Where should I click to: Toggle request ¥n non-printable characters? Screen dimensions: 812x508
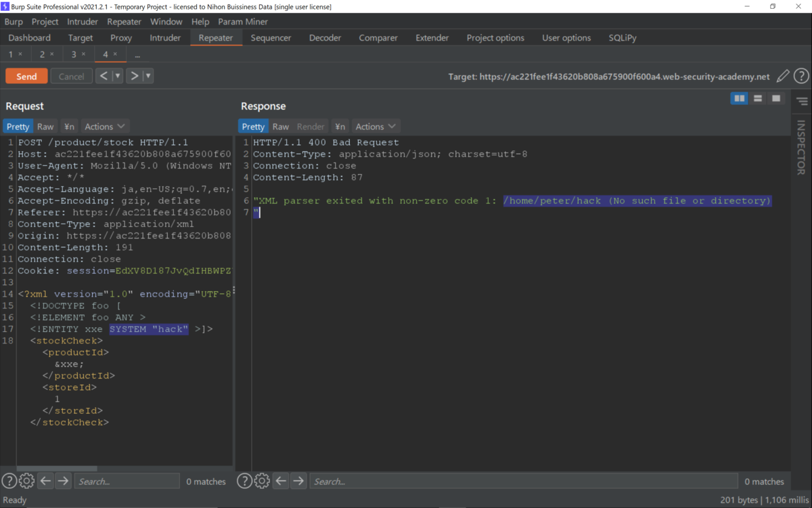point(69,127)
